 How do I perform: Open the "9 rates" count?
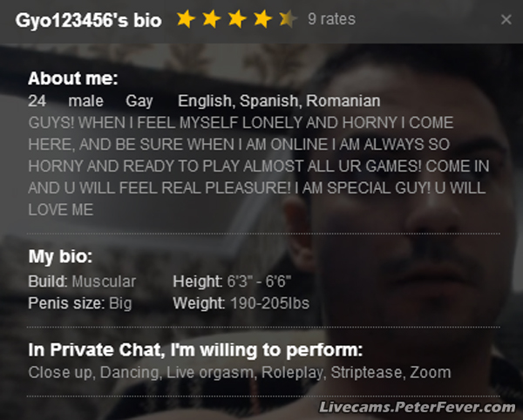(331, 20)
